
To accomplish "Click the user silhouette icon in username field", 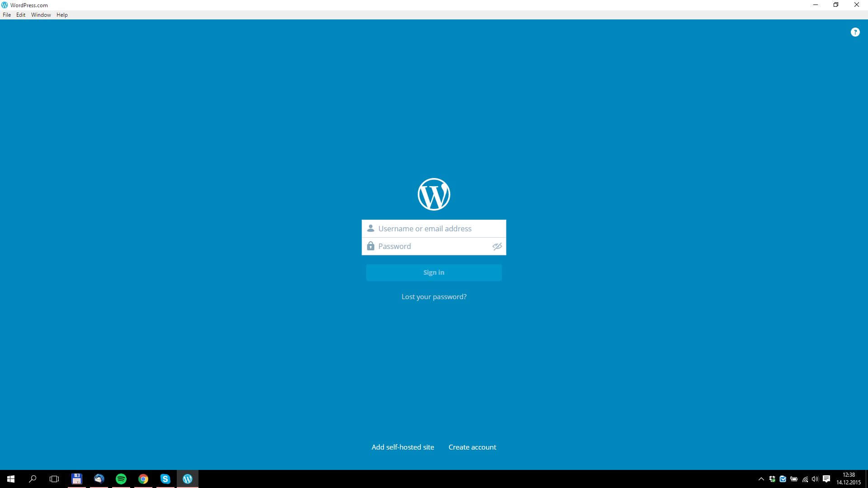I will 371,228.
